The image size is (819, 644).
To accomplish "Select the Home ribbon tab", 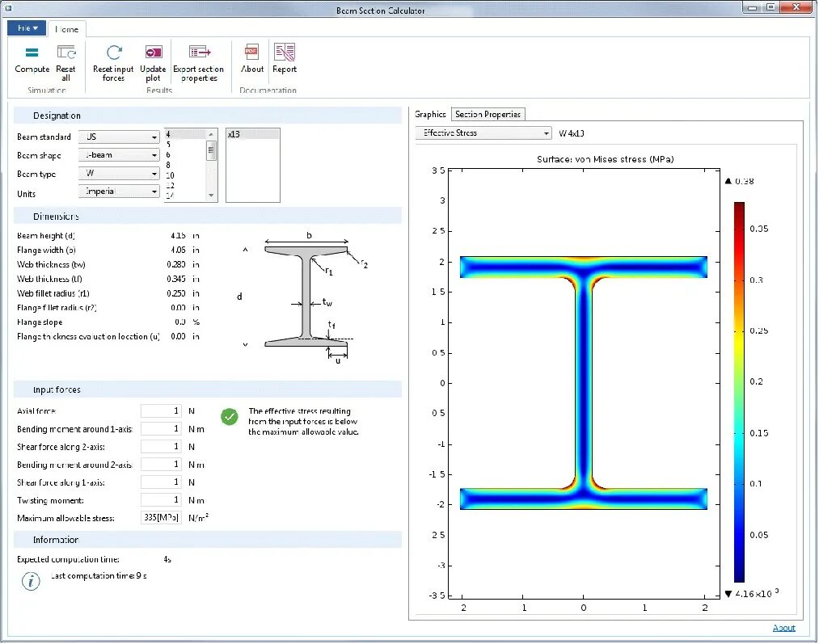I will [x=67, y=29].
